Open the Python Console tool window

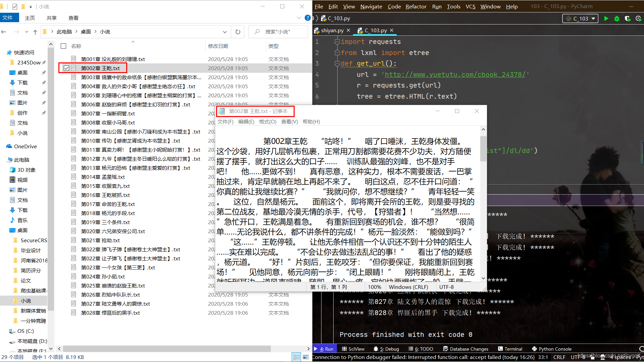click(x=552, y=349)
